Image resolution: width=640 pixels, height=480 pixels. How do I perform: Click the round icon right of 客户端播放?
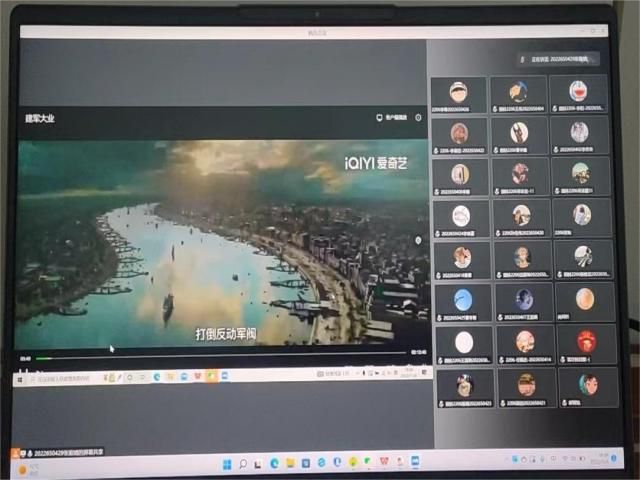tap(418, 117)
